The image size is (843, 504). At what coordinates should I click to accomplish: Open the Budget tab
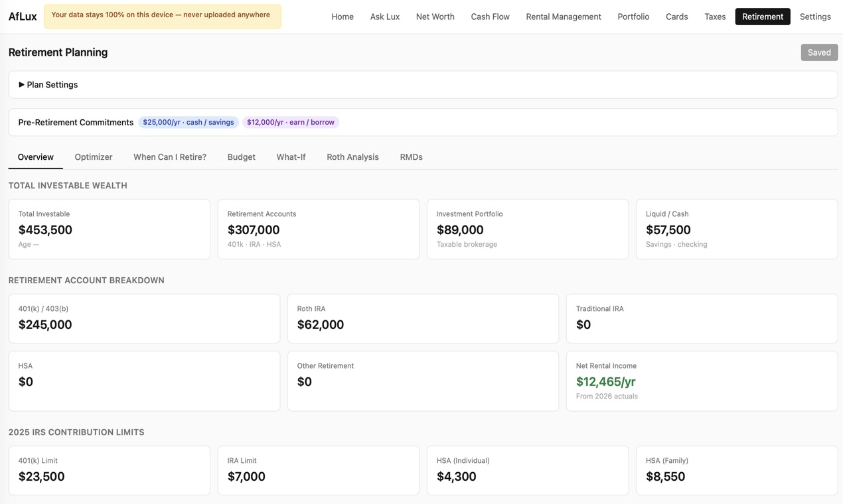pyautogui.click(x=242, y=157)
